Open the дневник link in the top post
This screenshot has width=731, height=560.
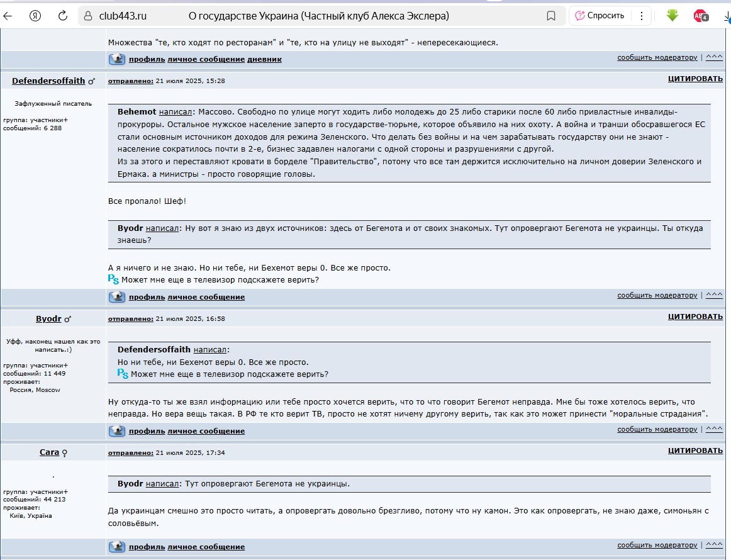click(x=264, y=59)
